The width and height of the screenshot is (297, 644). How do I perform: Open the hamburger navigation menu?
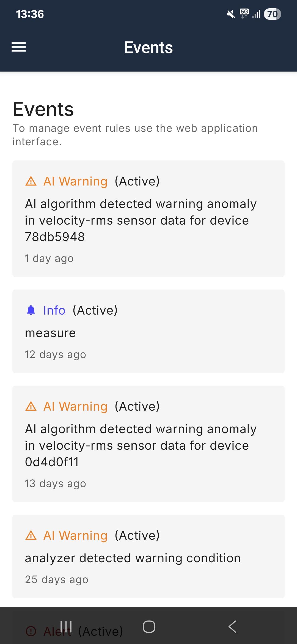pos(19,47)
